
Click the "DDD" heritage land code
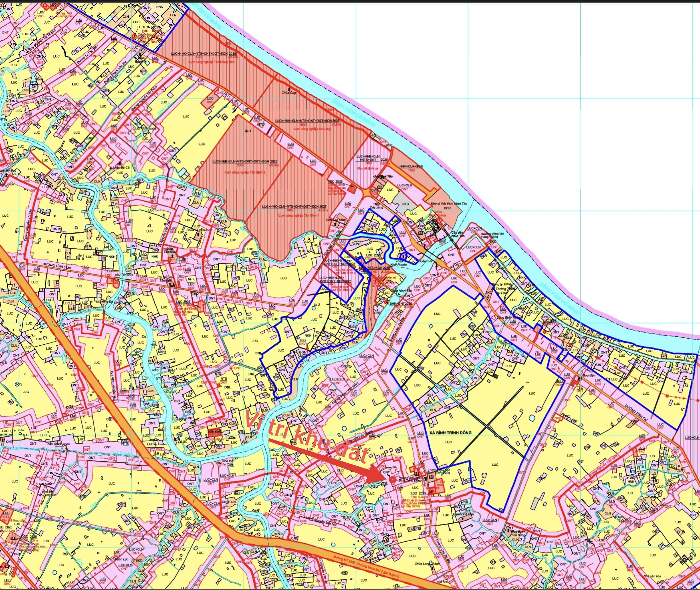[448, 208]
